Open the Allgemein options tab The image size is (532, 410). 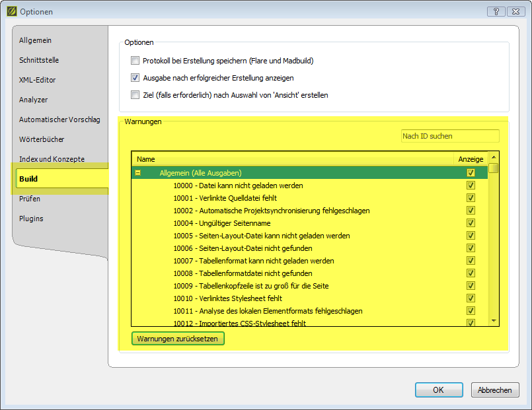pos(36,41)
